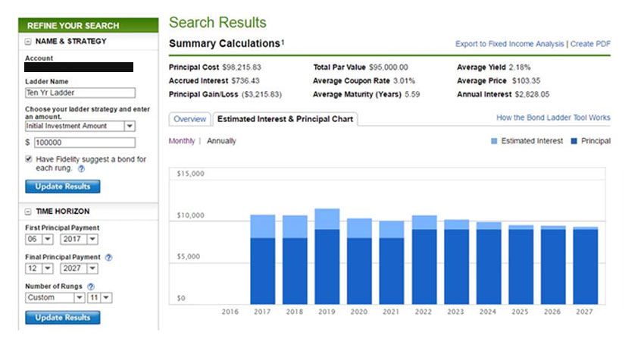Toggle Have Fidelity suggest a bond checkbox
644x342 pixels.
point(29,159)
